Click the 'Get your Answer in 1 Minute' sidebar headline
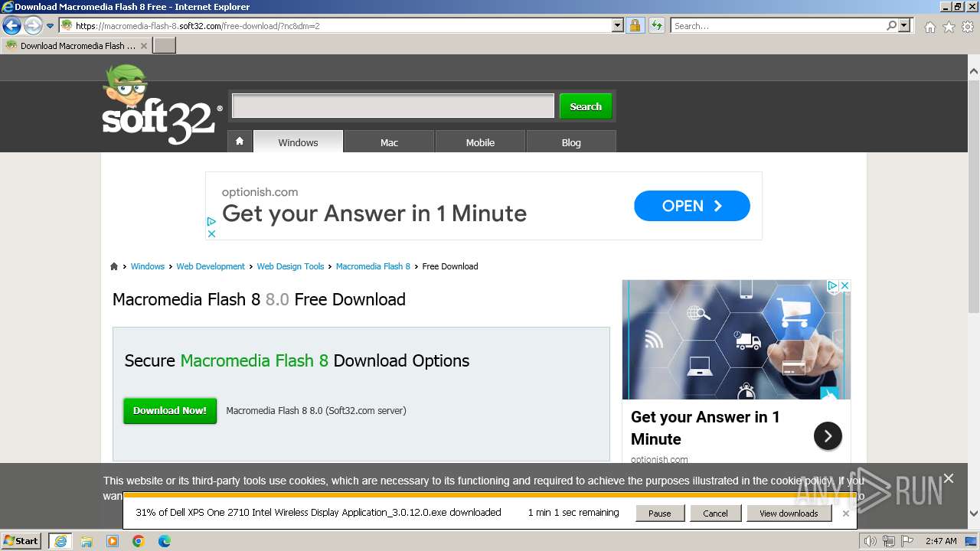Image resolution: width=980 pixels, height=551 pixels. 705,428
